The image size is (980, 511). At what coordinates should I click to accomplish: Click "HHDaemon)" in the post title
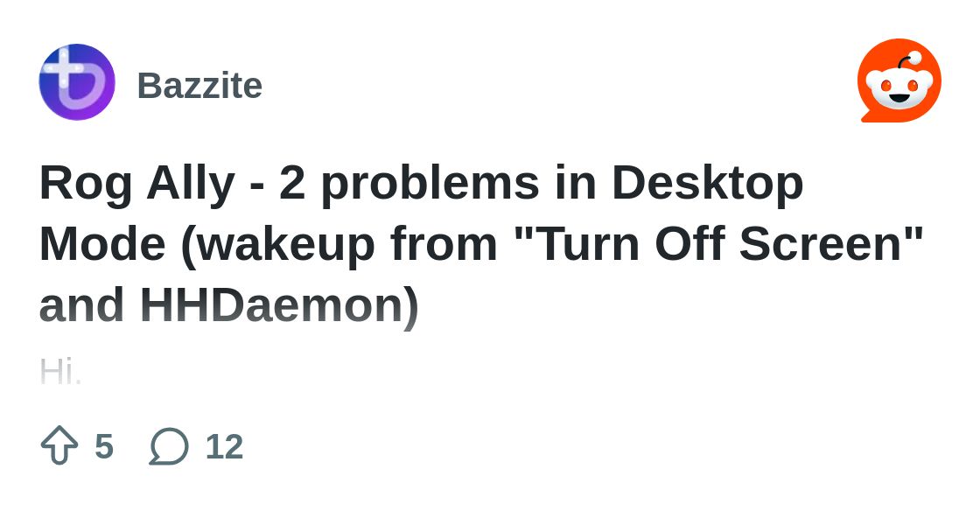pyautogui.click(x=279, y=304)
